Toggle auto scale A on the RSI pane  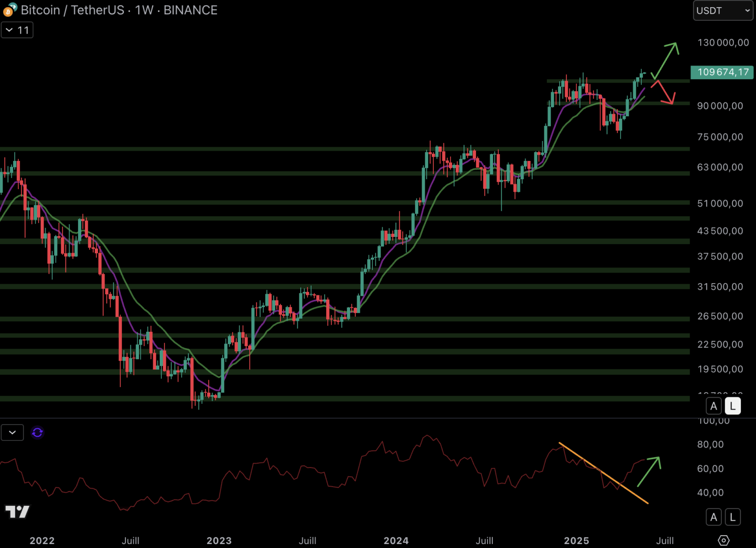(714, 517)
